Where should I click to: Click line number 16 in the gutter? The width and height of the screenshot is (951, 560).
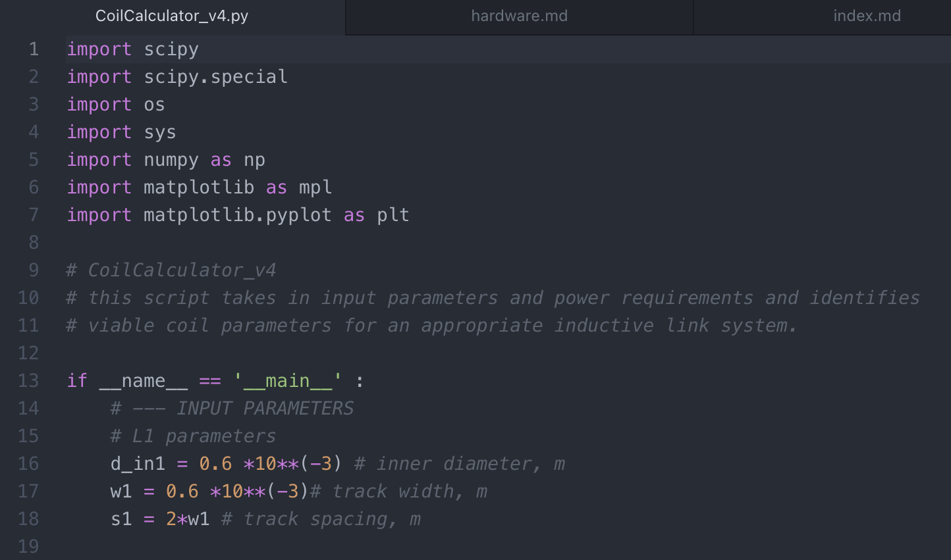point(28,464)
